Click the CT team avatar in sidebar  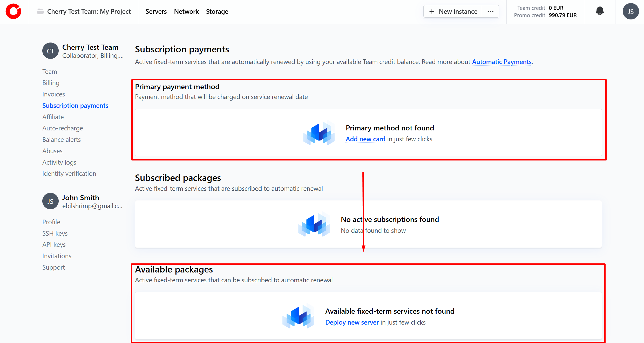(x=50, y=51)
